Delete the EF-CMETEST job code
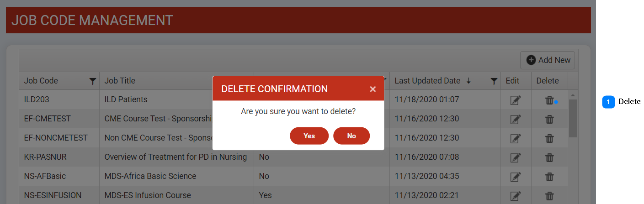The image size is (644, 204). pyautogui.click(x=549, y=119)
